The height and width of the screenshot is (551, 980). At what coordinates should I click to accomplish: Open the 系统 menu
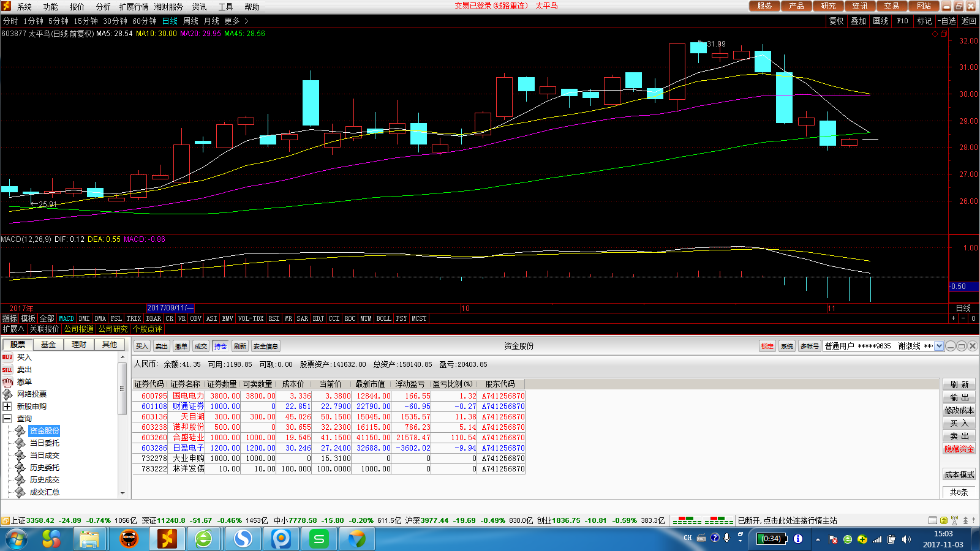point(24,7)
